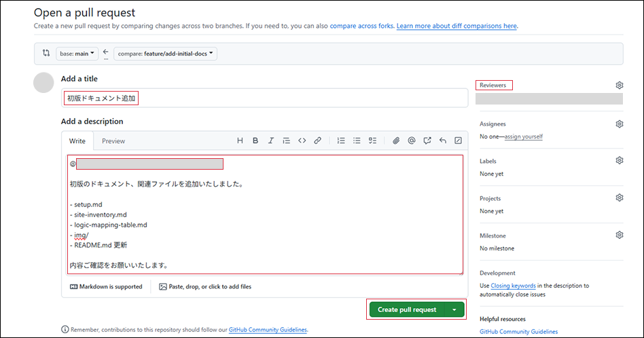
Task: Open compare across forks link
Action: (361, 26)
